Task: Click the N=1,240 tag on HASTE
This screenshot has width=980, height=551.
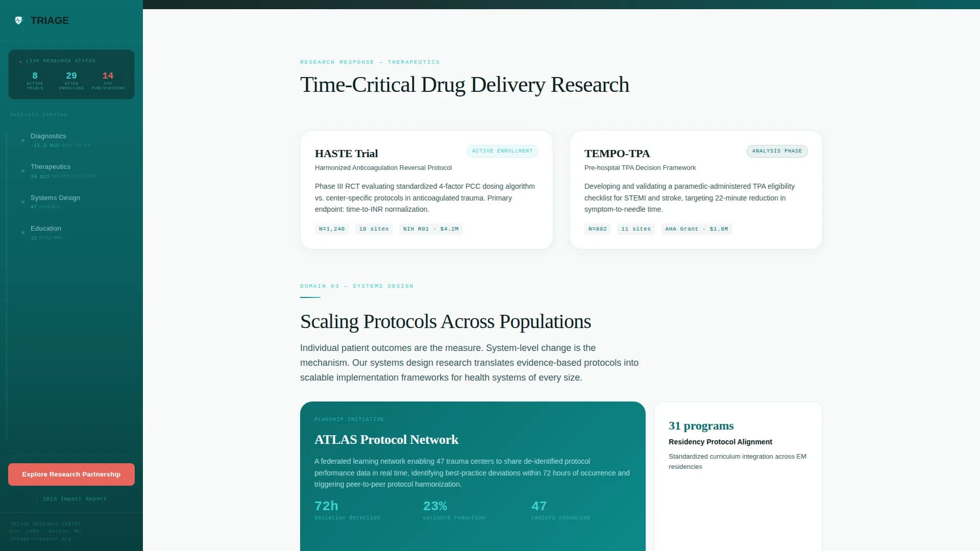Action: [x=332, y=229]
